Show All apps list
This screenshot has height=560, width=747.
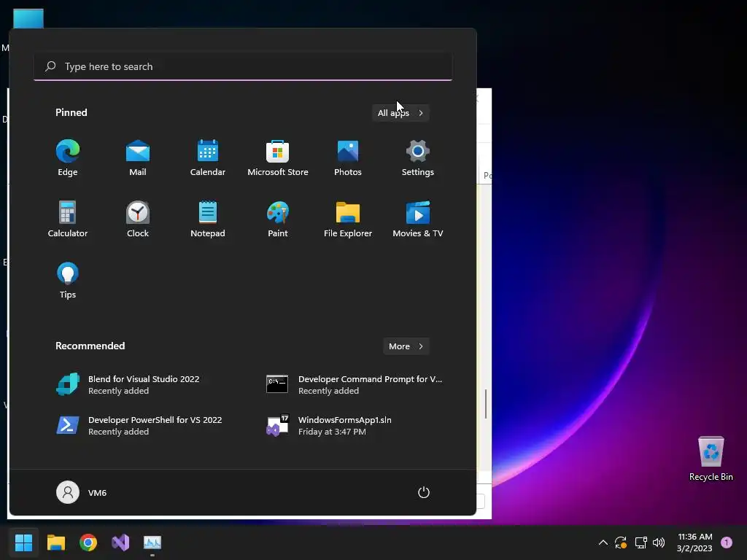click(x=400, y=113)
